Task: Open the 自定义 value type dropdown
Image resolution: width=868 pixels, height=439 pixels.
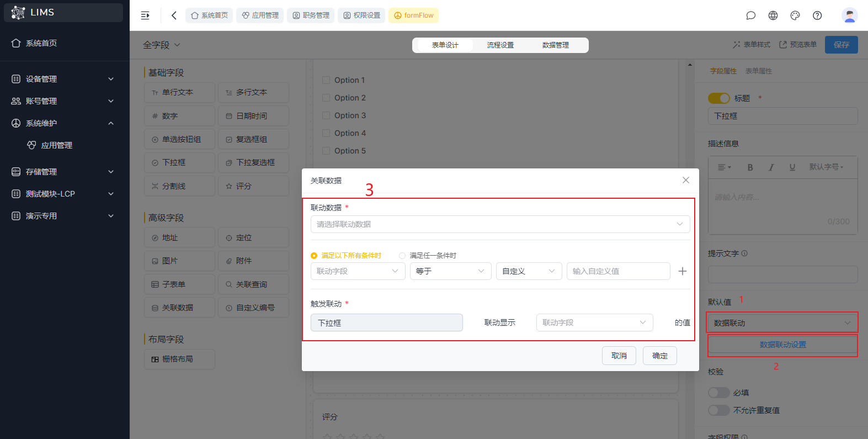Action: coord(529,271)
